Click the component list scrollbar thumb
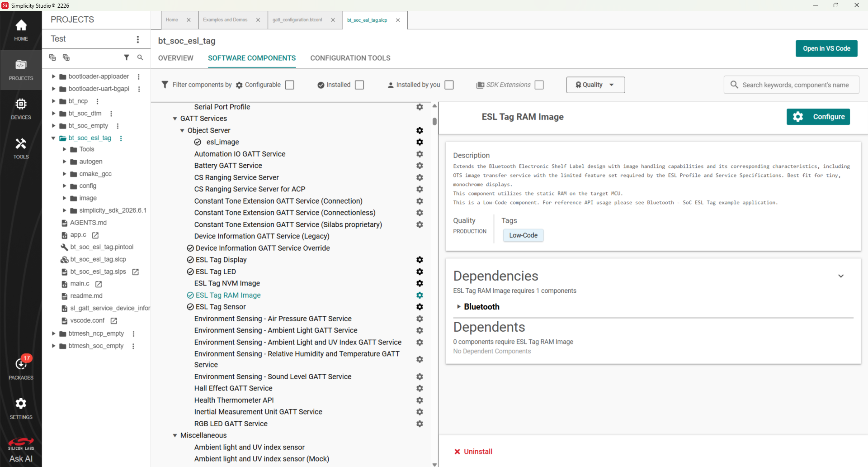Image resolution: width=868 pixels, height=467 pixels. point(434,121)
